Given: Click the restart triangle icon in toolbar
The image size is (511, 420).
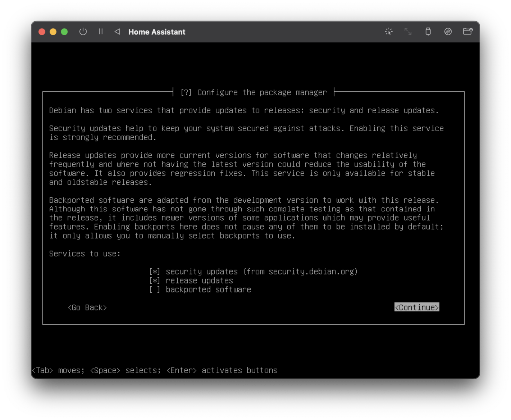Looking at the screenshot, I should pos(117,31).
